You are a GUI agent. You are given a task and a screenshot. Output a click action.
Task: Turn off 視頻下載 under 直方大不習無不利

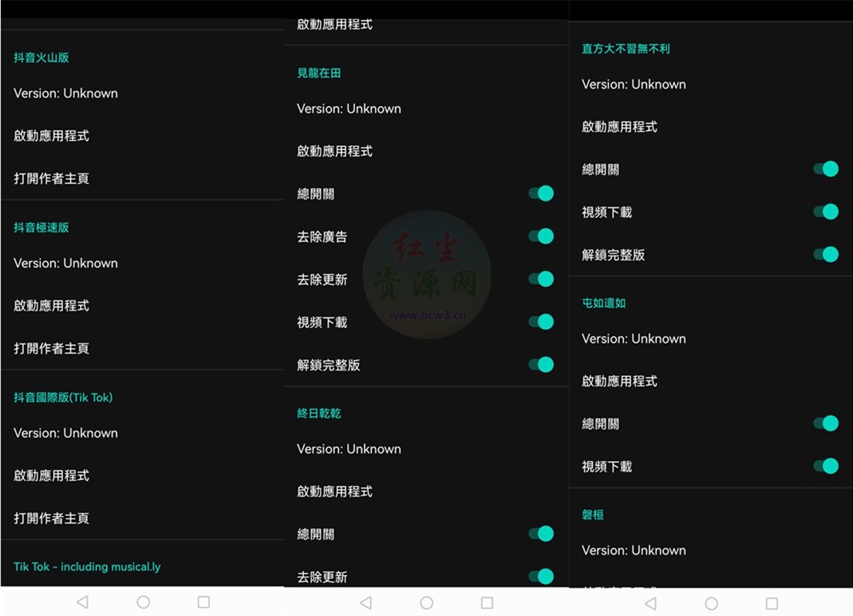coord(826,212)
